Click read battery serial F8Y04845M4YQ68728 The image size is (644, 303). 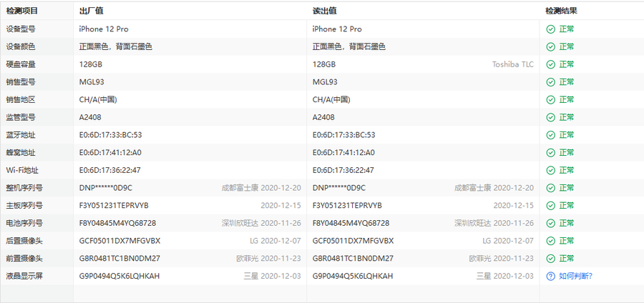click(351, 223)
